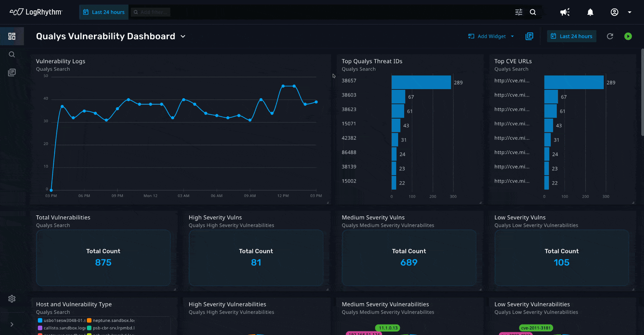Screen dimensions: 644x335
Task: Expand the collapsed sidebar with the chevron
Action: click(x=12, y=324)
